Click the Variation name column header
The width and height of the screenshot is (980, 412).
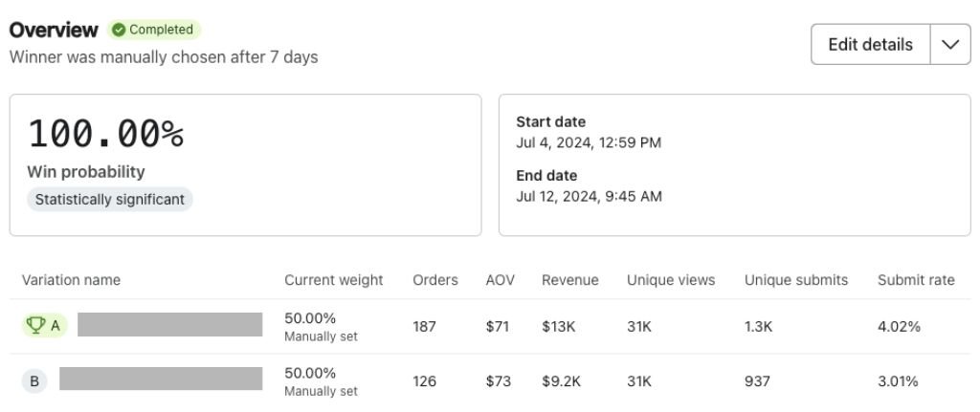[x=71, y=280]
